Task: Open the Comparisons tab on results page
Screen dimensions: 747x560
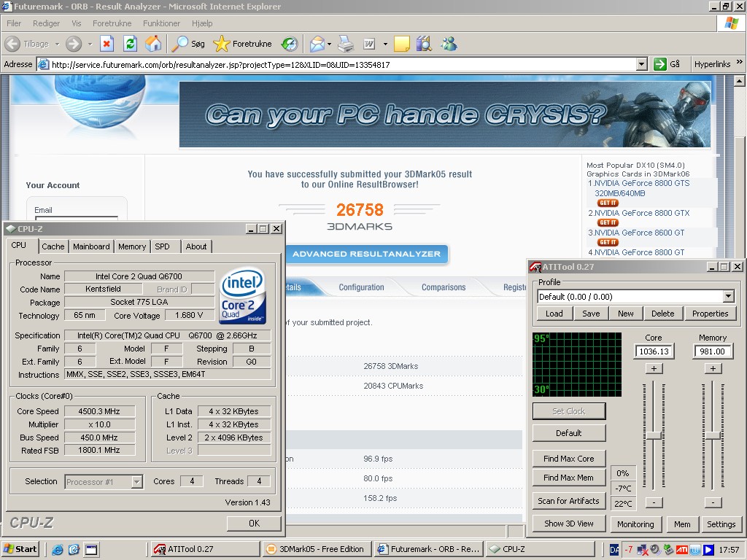Action: coord(444,287)
